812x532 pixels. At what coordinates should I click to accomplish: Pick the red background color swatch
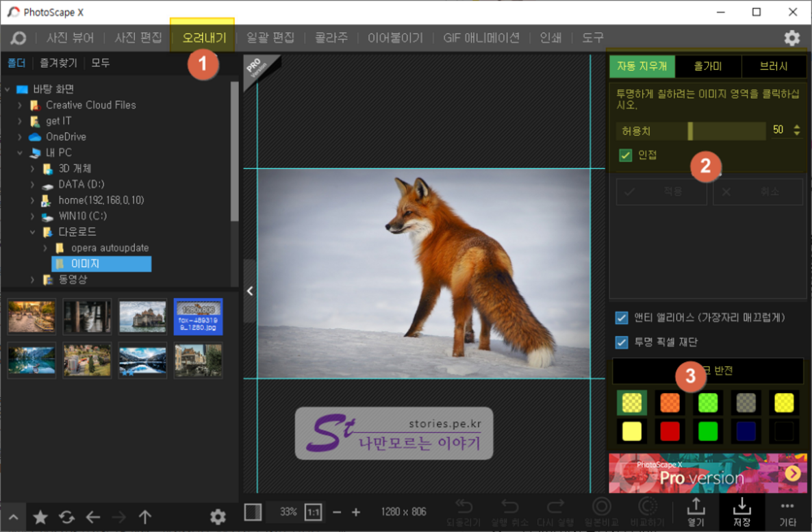(x=670, y=431)
